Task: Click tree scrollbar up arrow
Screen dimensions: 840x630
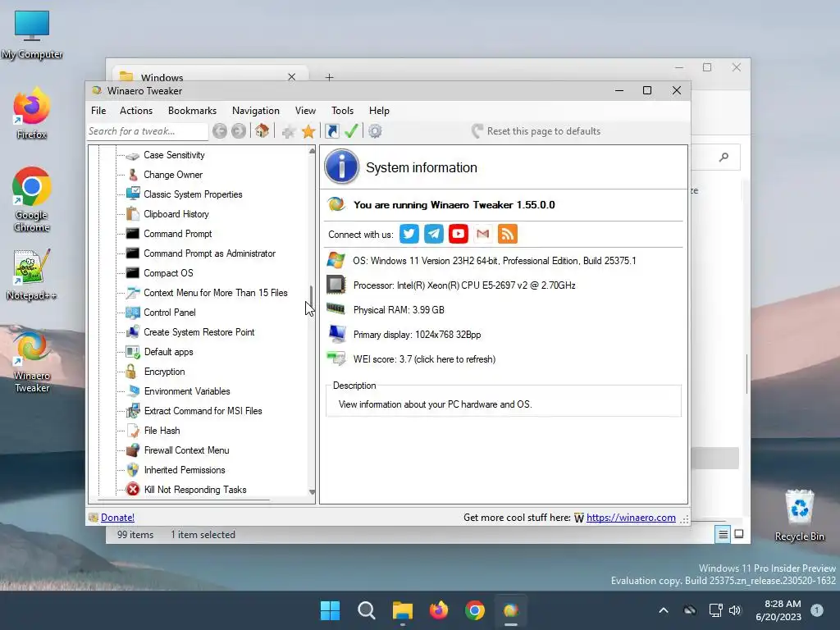Action: [x=312, y=152]
